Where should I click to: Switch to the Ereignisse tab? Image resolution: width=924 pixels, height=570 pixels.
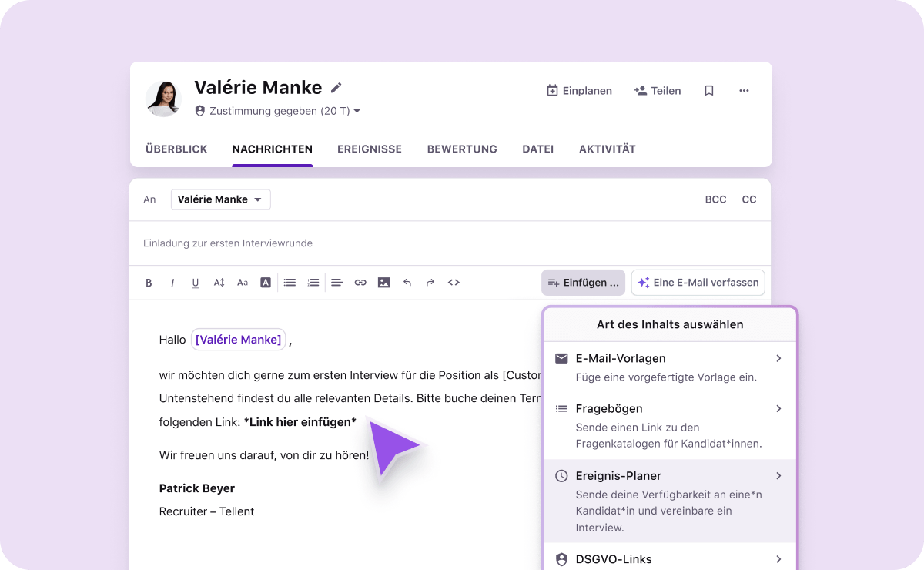pos(370,149)
